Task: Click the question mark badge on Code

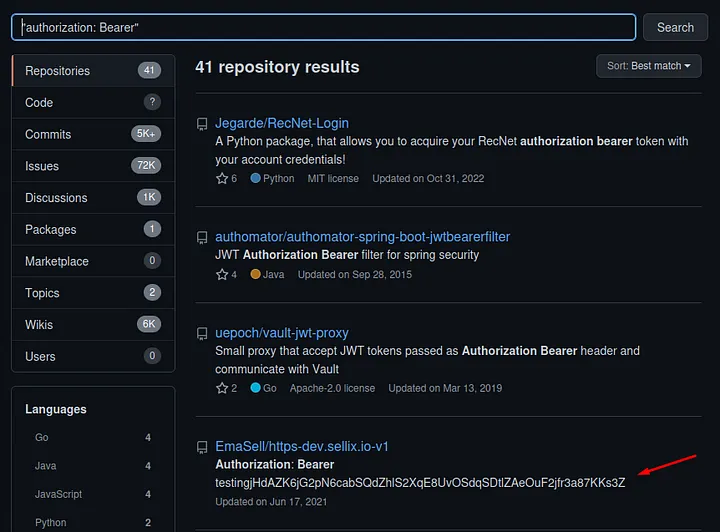Action: click(152, 102)
